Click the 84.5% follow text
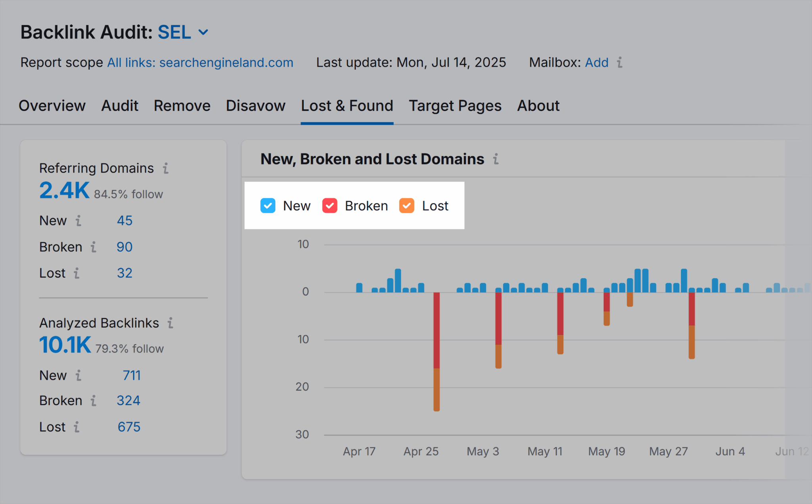Viewport: 812px width, 504px height. [128, 195]
